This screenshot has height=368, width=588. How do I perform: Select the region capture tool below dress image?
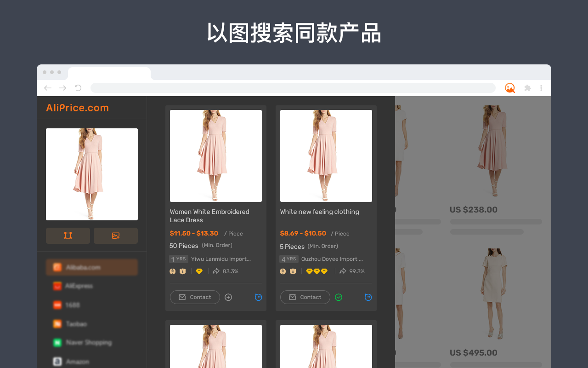point(68,236)
